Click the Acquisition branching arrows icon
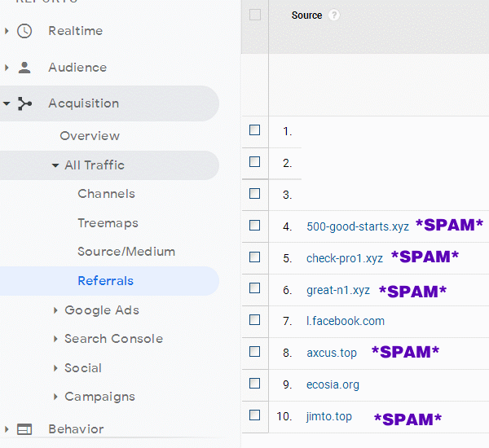The image size is (489, 448). [24, 103]
